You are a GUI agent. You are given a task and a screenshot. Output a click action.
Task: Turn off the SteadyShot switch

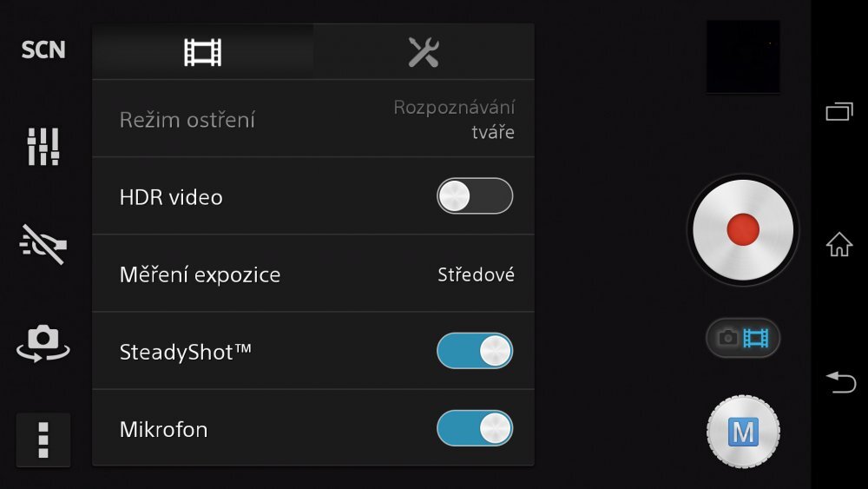click(x=475, y=351)
